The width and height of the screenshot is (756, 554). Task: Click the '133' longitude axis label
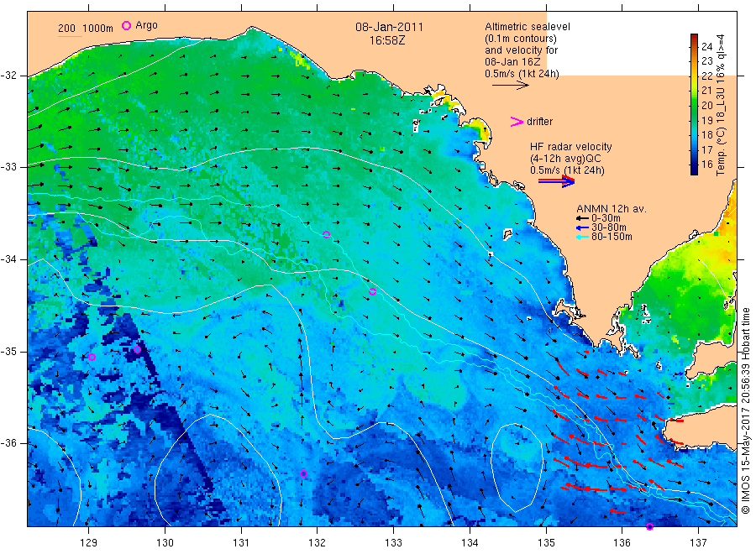(x=393, y=543)
